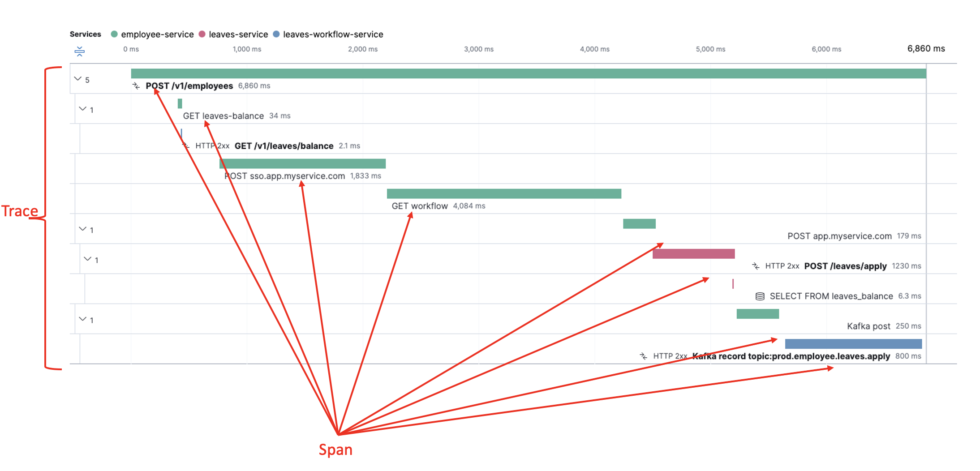
Task: Click the 5,000 ms timeline axis tick
Action: pyautogui.click(x=710, y=49)
